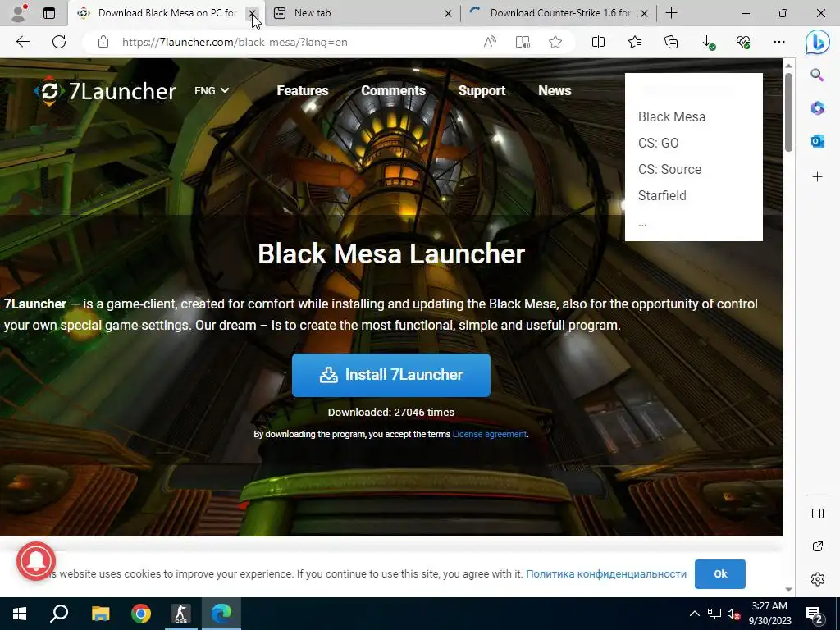
Task: Open sidebar settings gear icon
Action: tap(818, 579)
